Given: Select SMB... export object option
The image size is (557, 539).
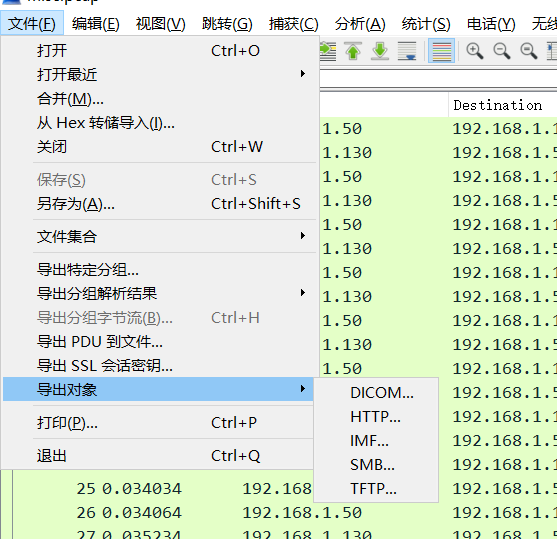Looking at the screenshot, I should coord(376,465).
